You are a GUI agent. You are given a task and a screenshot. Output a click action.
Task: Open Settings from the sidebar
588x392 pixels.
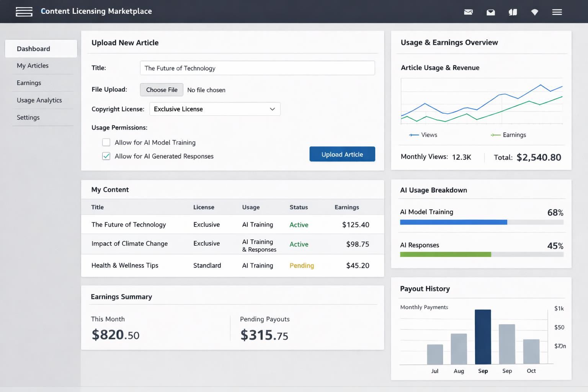(28, 118)
